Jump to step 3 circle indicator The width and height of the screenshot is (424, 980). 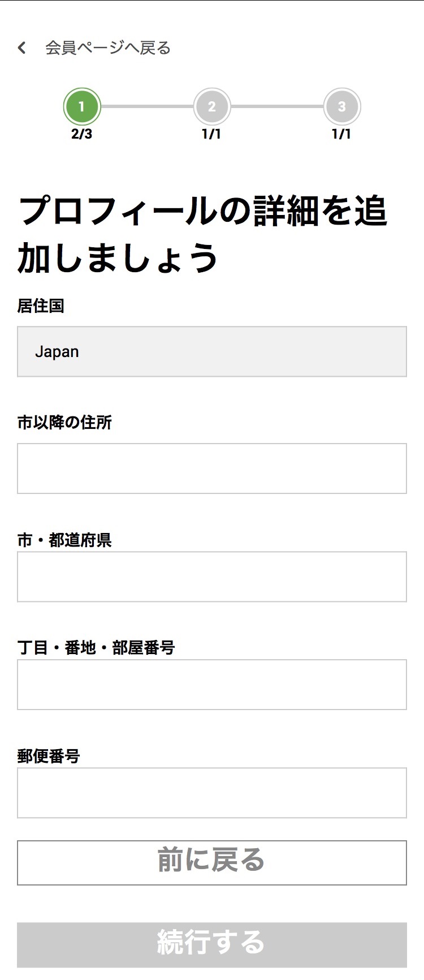click(341, 106)
